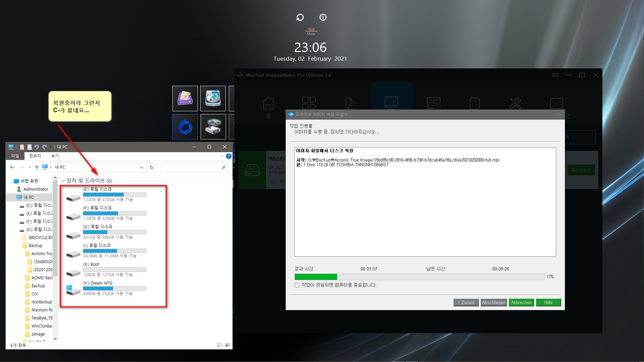Viewport: 644px width, 362px height.
Task: Refresh the Explorer address bar
Action: pos(152,167)
